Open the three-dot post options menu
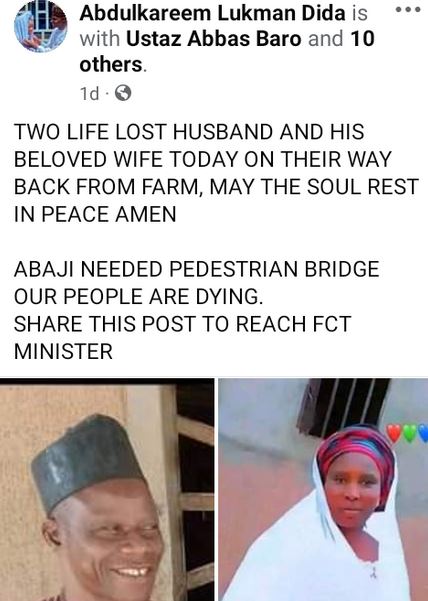The image size is (428, 601). pos(408,10)
